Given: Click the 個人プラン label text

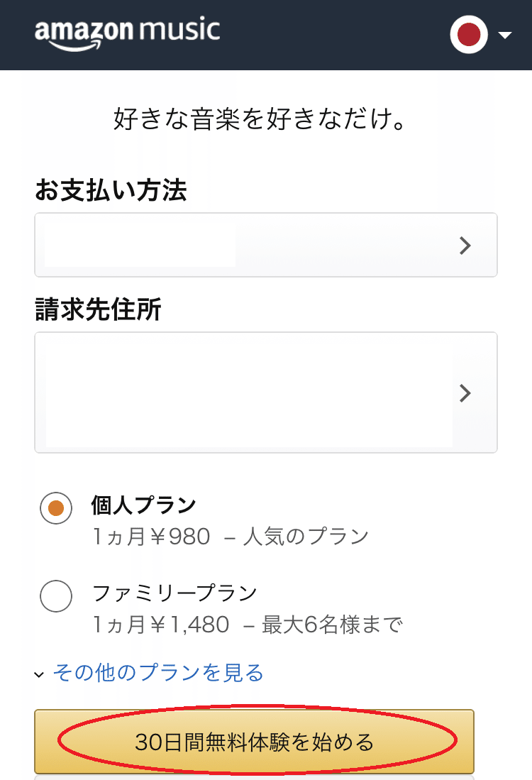Looking at the screenshot, I should [144, 505].
